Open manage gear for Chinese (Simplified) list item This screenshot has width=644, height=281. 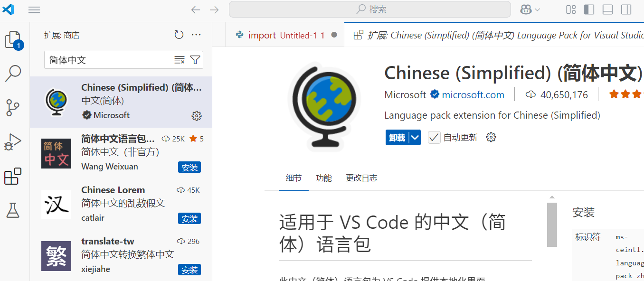click(x=197, y=115)
